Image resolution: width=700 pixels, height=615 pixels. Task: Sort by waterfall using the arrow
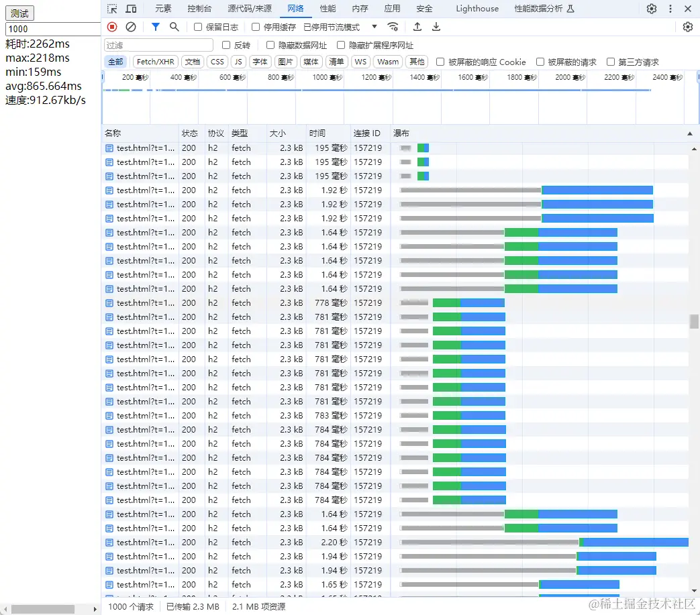(x=690, y=133)
